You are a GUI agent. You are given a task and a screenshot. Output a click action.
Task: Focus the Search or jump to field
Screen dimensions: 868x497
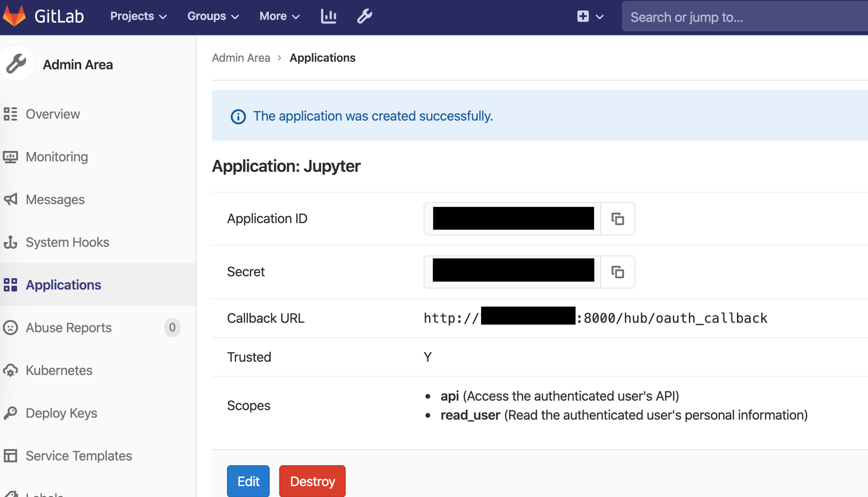coord(745,17)
